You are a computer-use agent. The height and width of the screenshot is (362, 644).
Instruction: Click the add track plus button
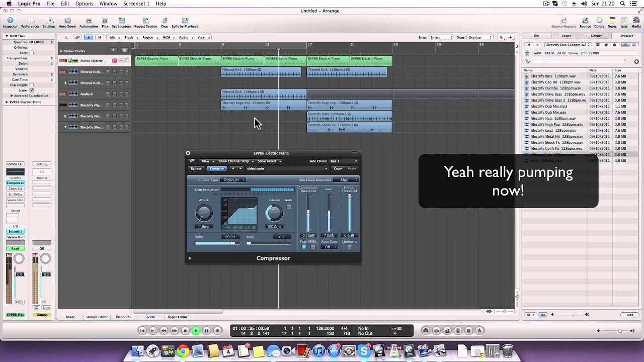point(113,50)
